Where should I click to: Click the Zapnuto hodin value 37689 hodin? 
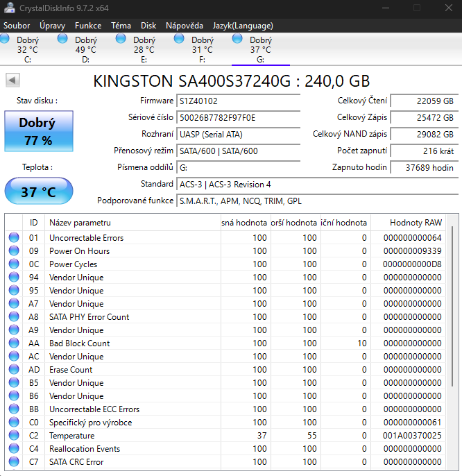coord(425,168)
